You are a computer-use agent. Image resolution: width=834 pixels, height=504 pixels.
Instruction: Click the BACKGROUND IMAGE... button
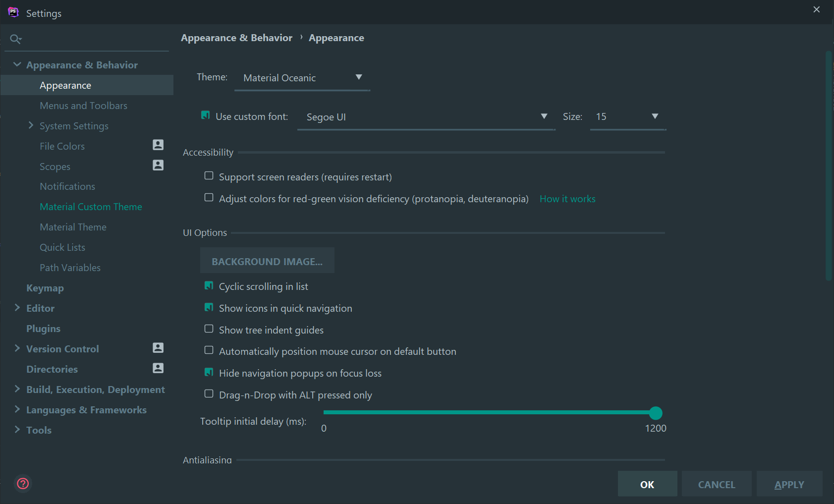[267, 261]
